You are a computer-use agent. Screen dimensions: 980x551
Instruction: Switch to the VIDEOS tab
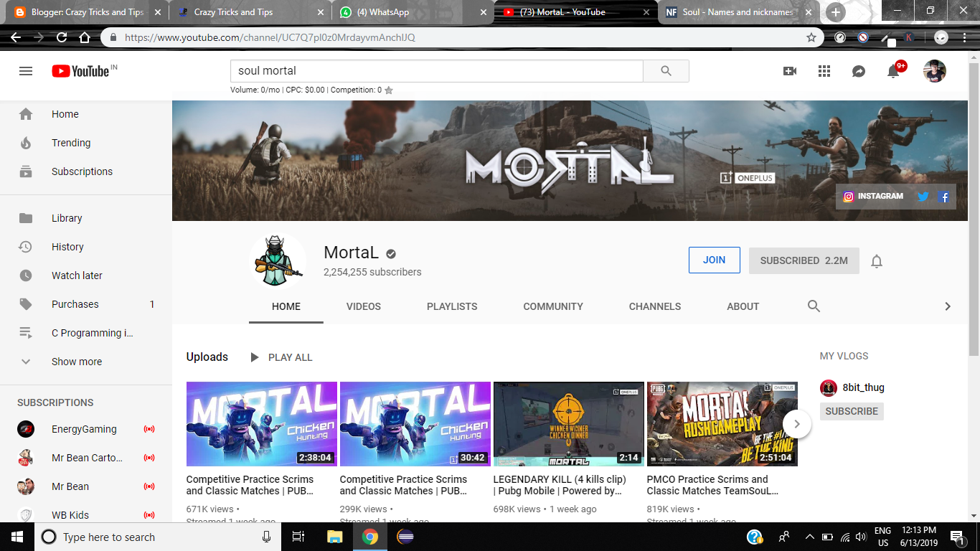tap(364, 306)
